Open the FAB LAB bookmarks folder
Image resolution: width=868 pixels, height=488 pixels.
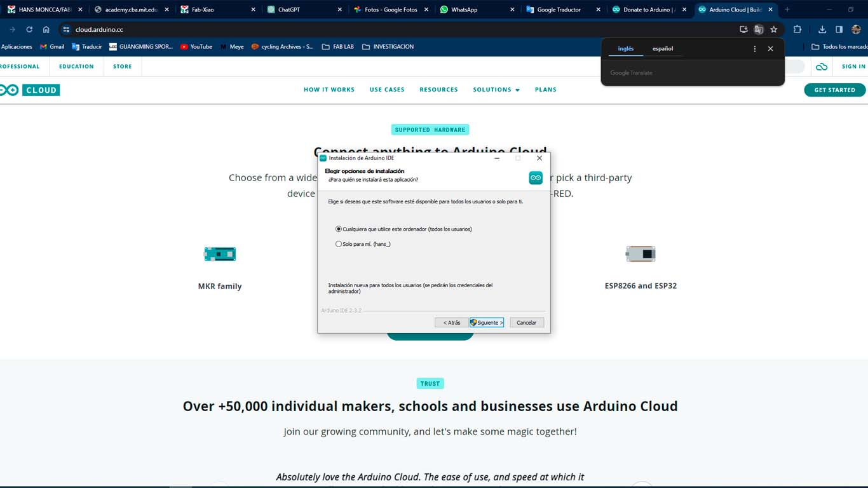(x=338, y=46)
